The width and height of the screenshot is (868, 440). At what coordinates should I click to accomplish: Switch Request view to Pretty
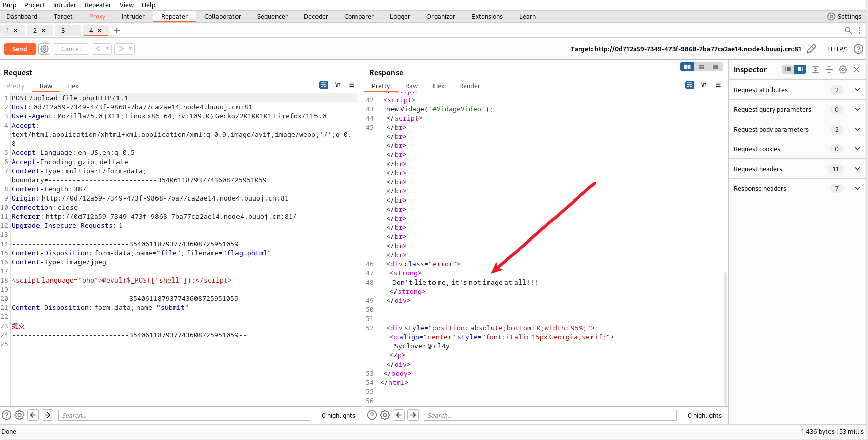point(15,86)
